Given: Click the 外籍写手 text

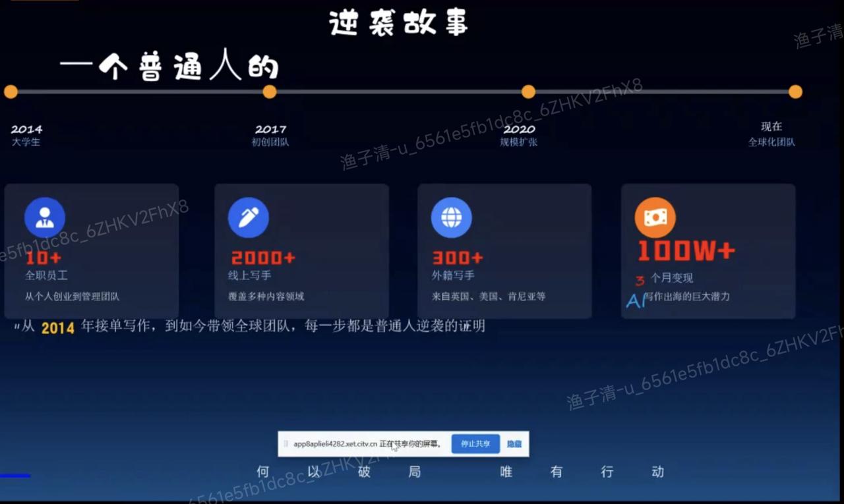Looking at the screenshot, I should tap(453, 275).
